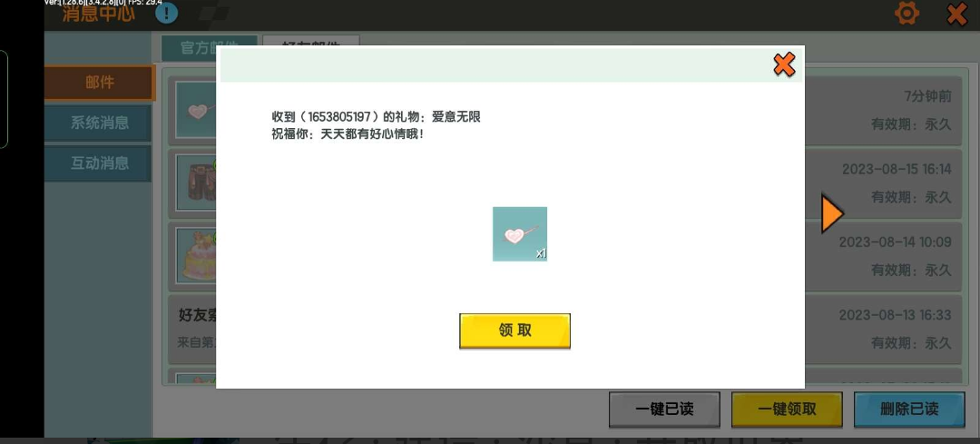Open the 官方邮件 tab
This screenshot has width=980, height=444.
(209, 47)
